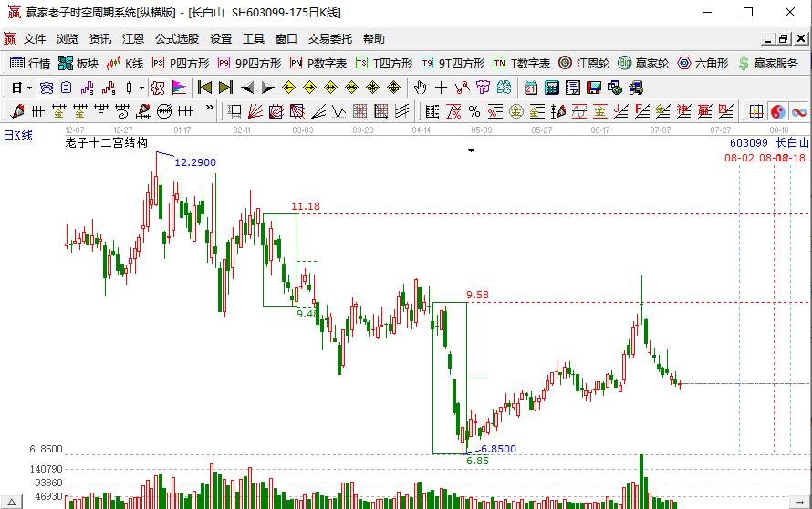Select the 神 angle lines tool
This screenshot has width=812, height=509.
[684, 111]
